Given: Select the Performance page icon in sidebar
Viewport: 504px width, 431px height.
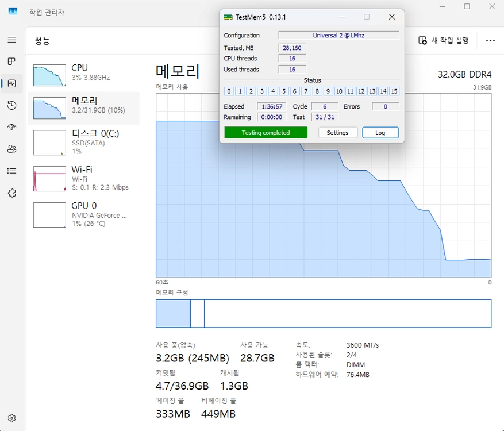Looking at the screenshot, I should 12,83.
